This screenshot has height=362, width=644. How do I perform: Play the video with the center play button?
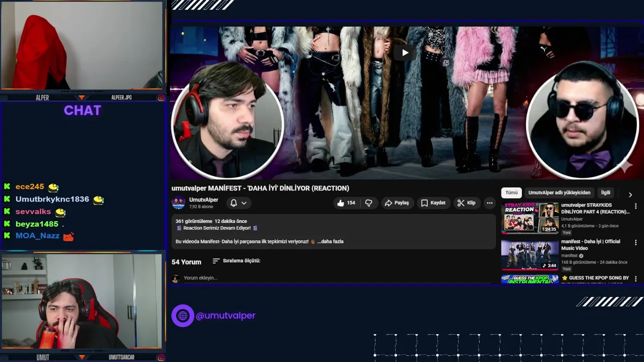[x=405, y=52]
